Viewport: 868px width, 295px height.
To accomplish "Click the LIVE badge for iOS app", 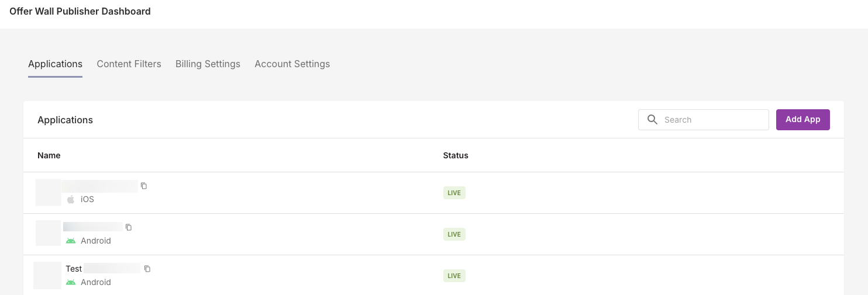I will click(454, 193).
